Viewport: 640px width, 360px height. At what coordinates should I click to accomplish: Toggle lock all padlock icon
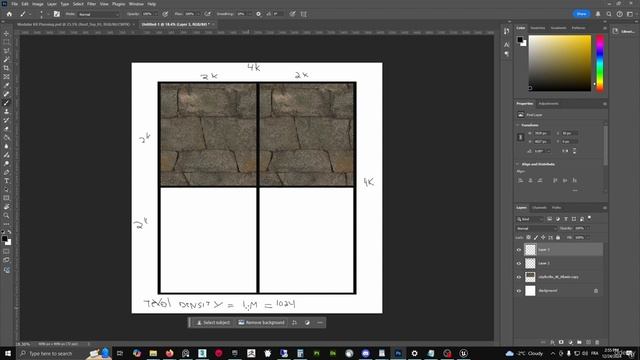pyautogui.click(x=558, y=237)
